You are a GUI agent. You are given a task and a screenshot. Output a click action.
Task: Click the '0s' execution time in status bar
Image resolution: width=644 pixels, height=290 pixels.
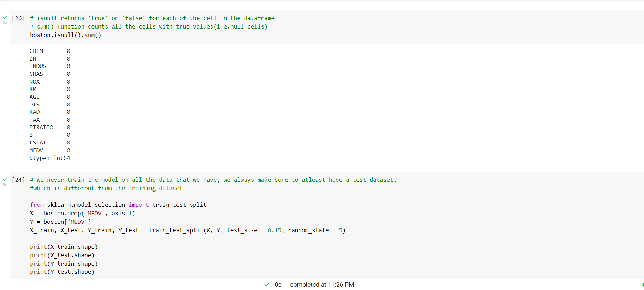pyautogui.click(x=278, y=284)
